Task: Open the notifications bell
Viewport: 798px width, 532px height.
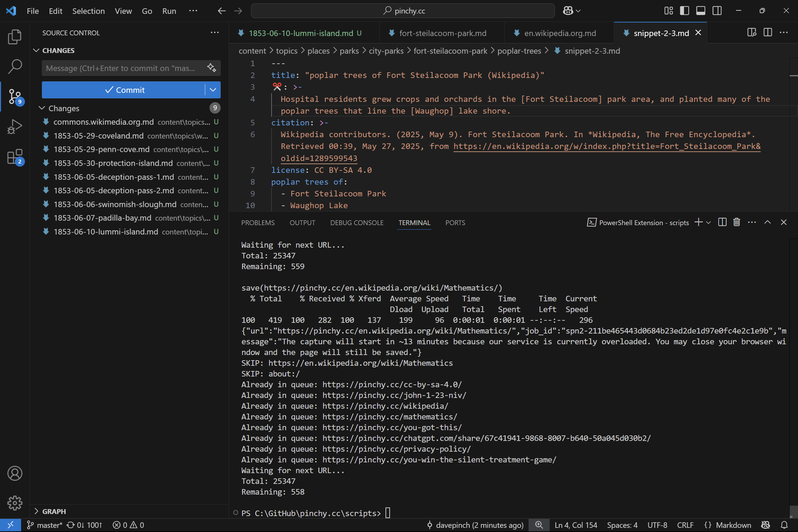Action: [x=784, y=525]
